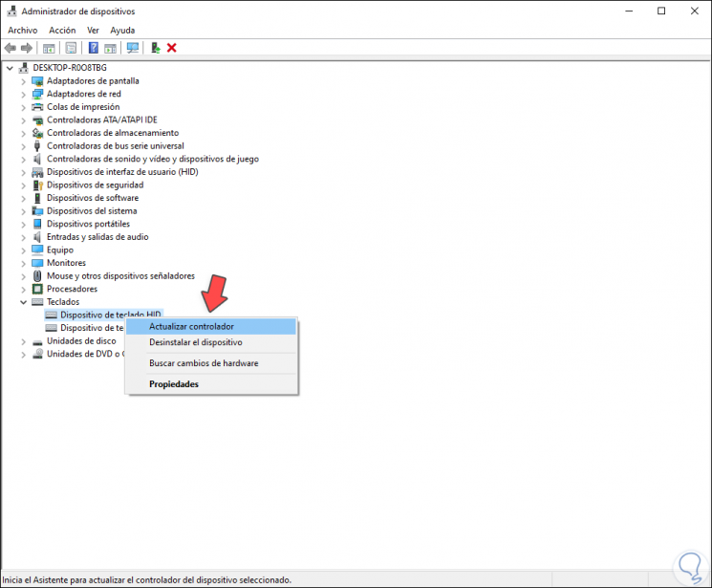
Task: Click the Controladoras ATA/ATAPI IDE icon
Action: coord(37,120)
